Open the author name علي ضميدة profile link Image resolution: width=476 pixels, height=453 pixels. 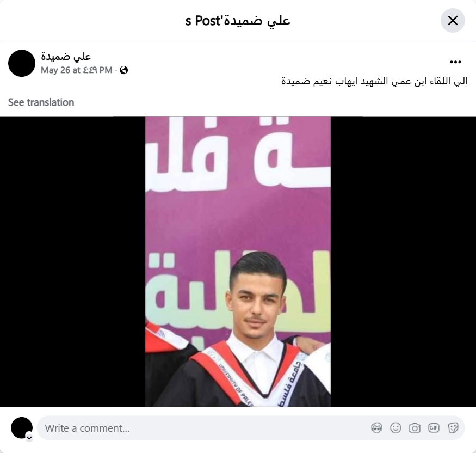pos(66,56)
